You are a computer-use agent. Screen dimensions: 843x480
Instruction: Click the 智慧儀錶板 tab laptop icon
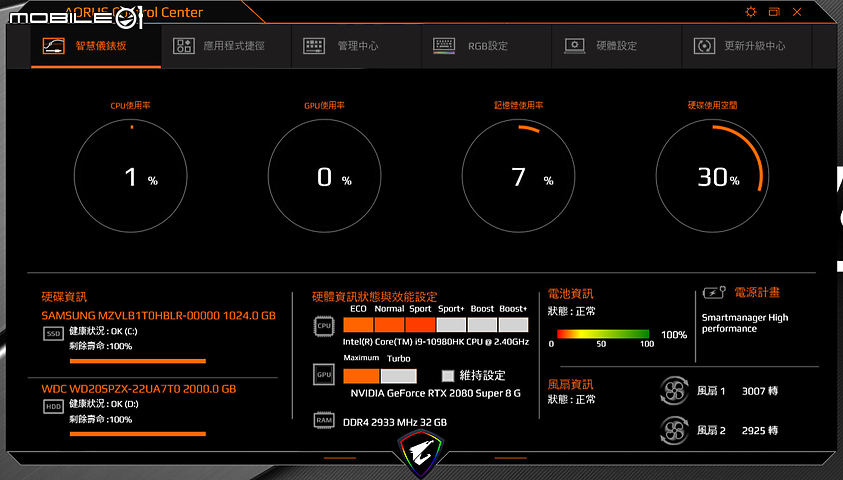(x=54, y=46)
